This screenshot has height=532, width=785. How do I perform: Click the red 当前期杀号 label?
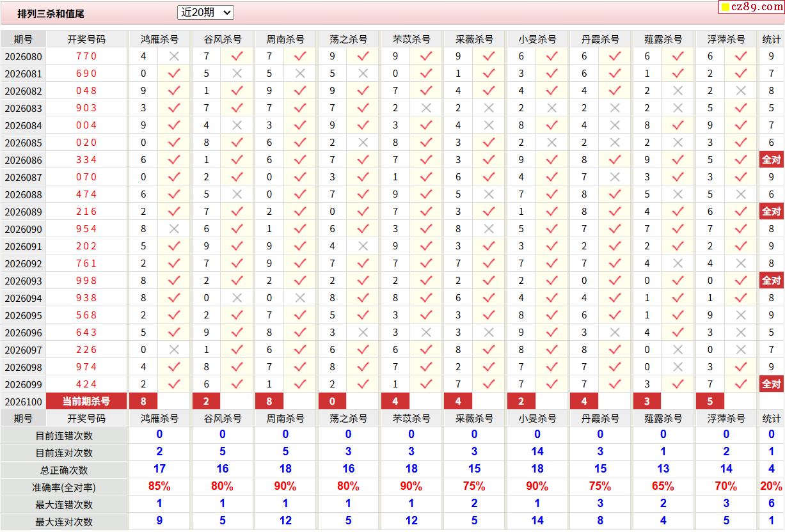point(86,402)
